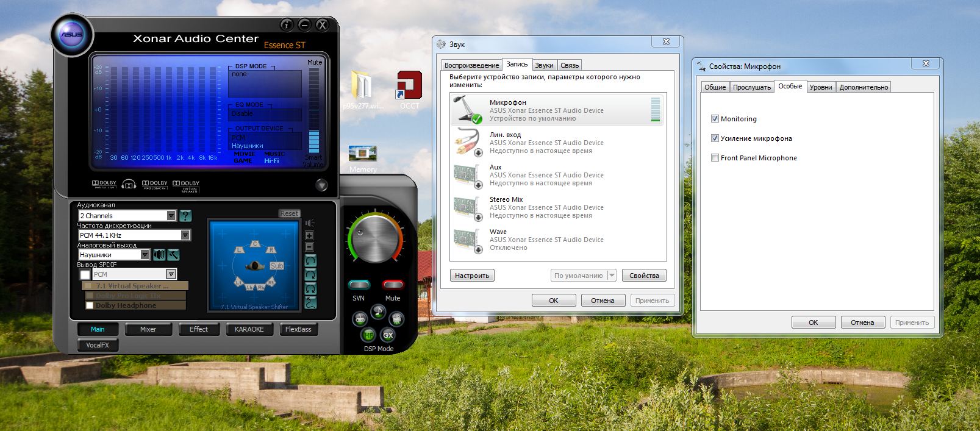Open the Воспроизведение tab in Звук window
The width and height of the screenshot is (980, 431).
(x=471, y=65)
